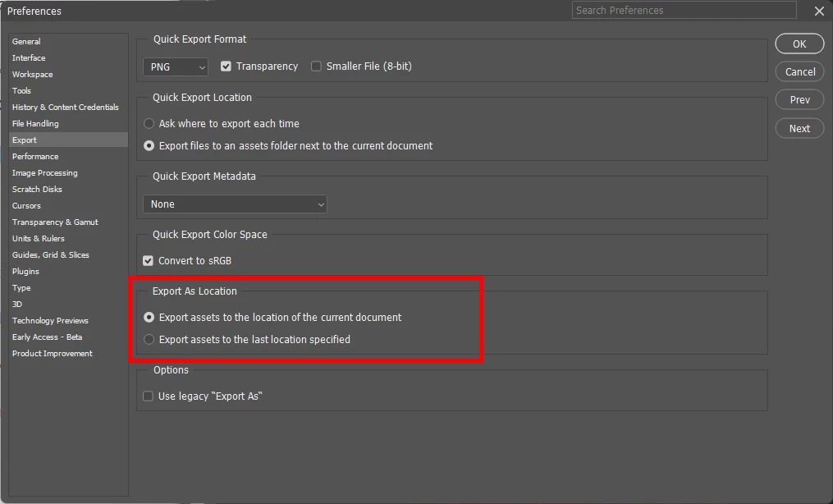Viewport: 833px width, 504px height.
Task: Click the Cancel button
Action: [799, 71]
